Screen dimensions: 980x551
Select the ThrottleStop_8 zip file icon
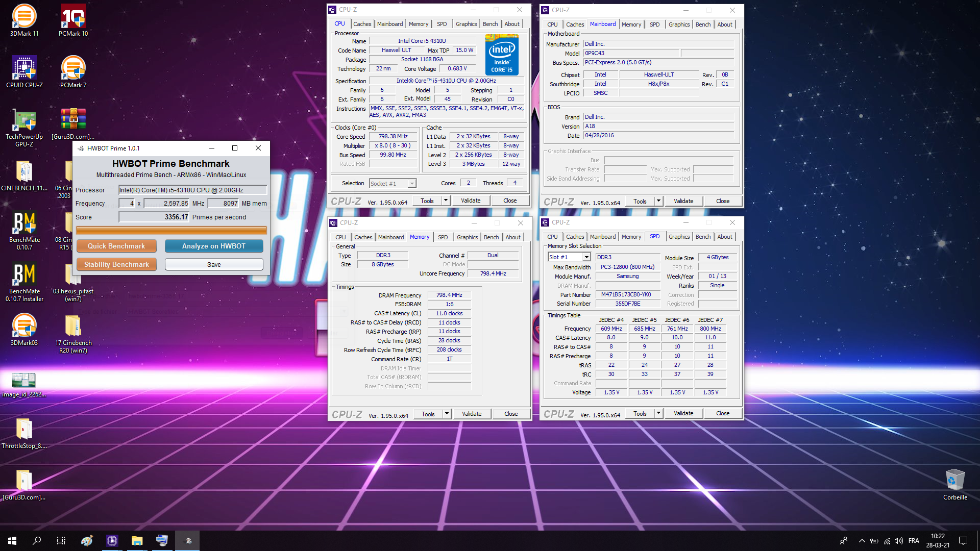click(24, 433)
